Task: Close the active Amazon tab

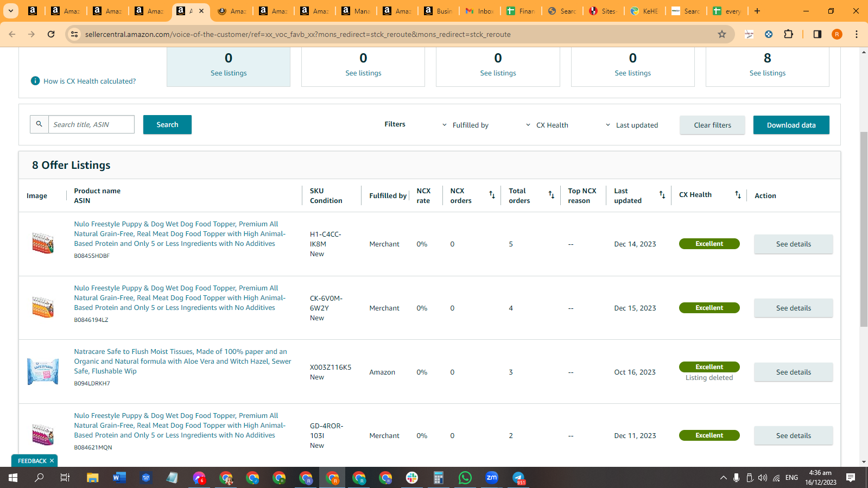Action: coord(201,11)
